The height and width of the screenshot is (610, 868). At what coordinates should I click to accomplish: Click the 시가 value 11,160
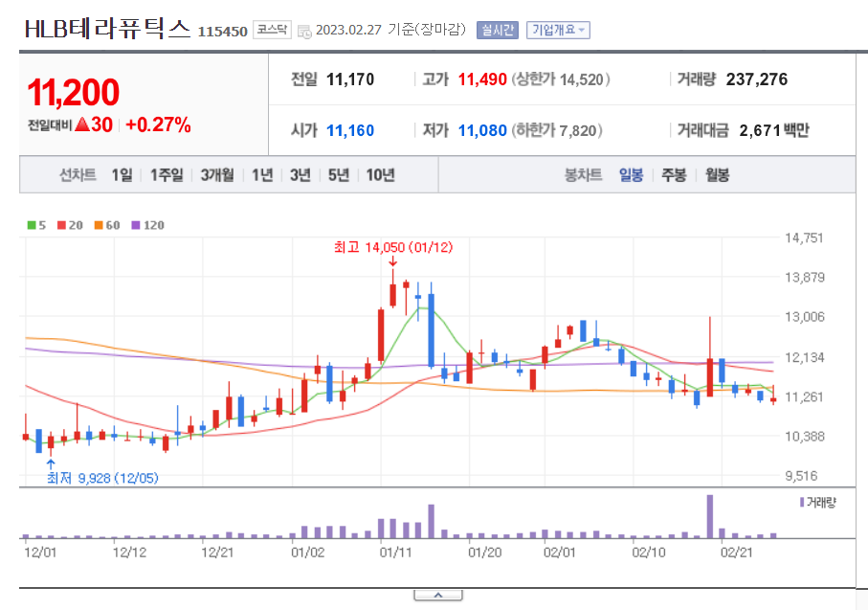point(350,130)
